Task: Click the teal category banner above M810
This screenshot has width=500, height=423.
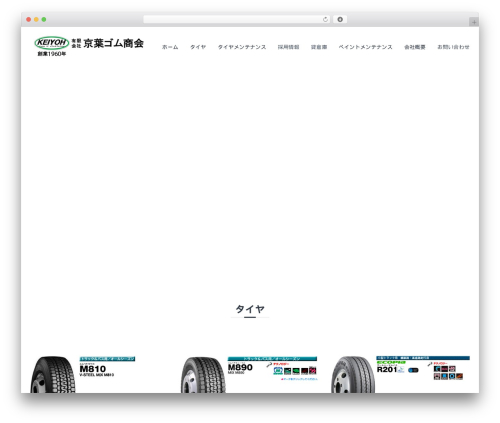Action: tap(107, 359)
